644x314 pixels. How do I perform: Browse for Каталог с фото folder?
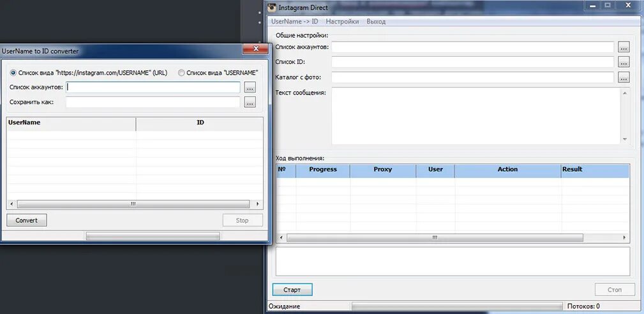624,77
